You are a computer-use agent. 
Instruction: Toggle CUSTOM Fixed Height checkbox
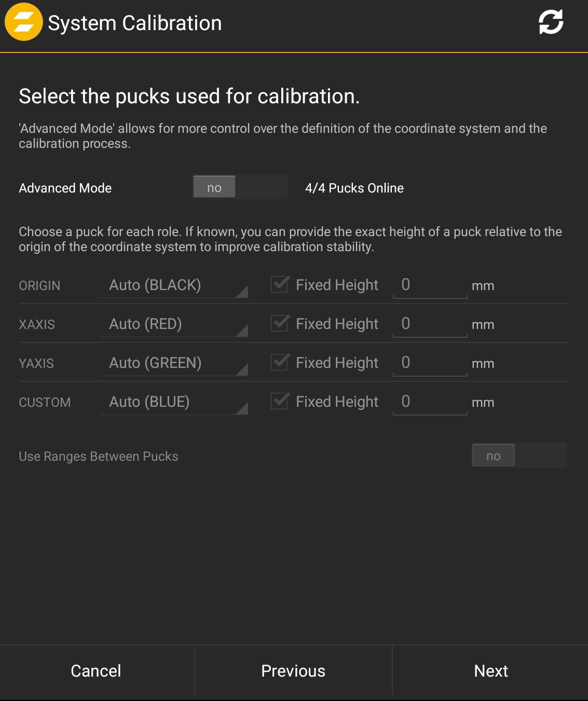(280, 401)
